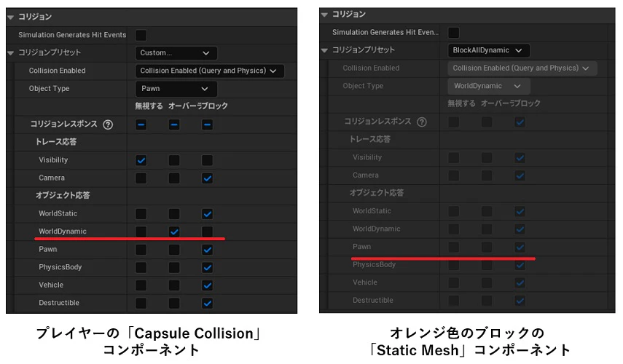Set all left collision responses to ignore

point(141,124)
